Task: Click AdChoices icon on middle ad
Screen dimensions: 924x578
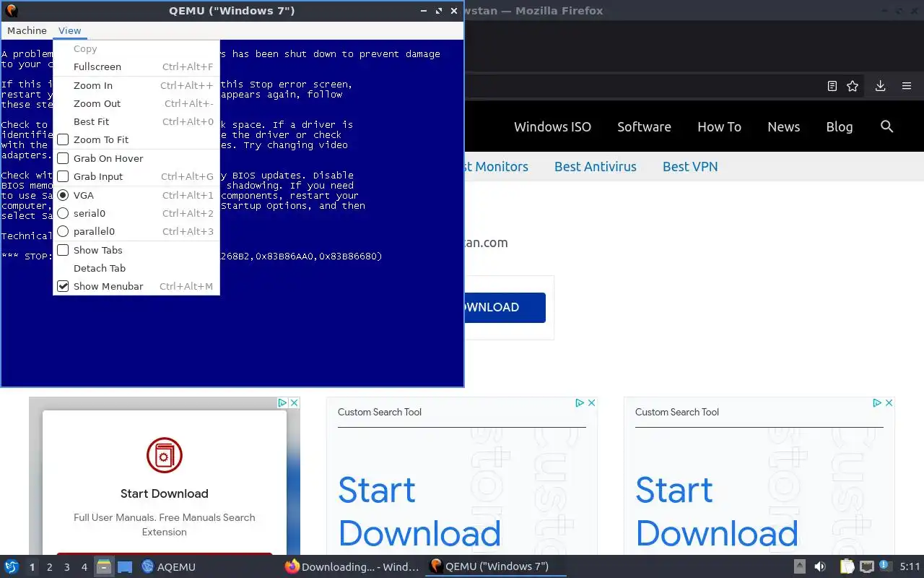Action: click(x=580, y=403)
